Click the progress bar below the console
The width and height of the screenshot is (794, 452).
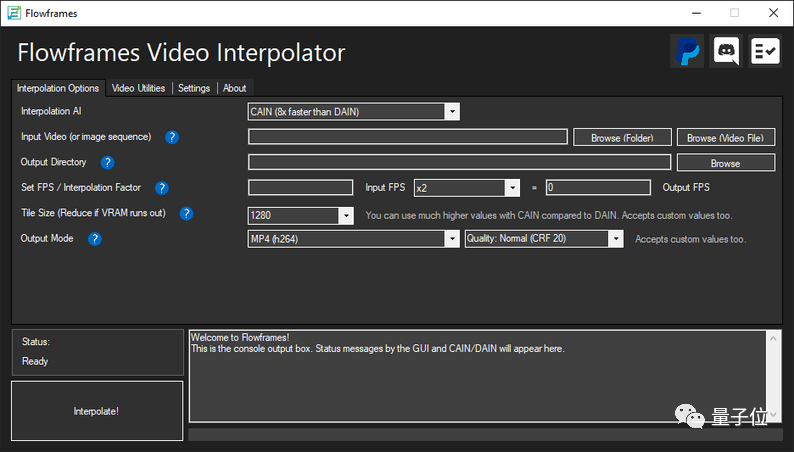point(485,434)
